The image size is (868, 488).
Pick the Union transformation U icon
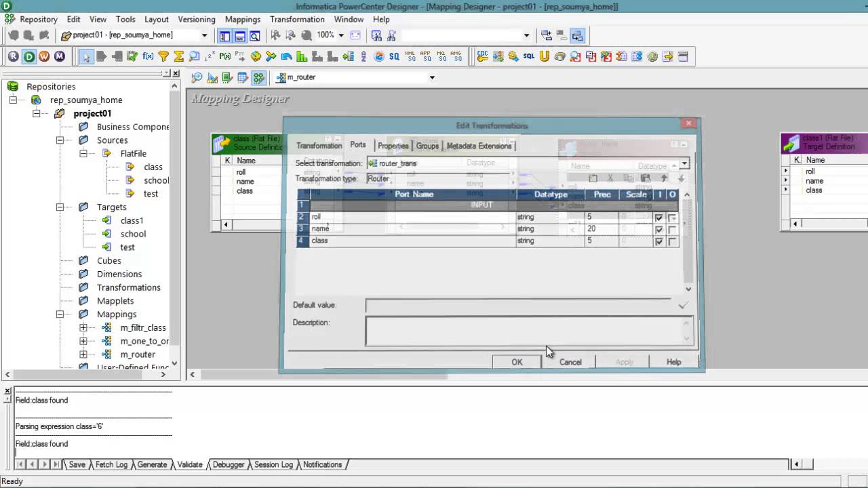click(x=544, y=56)
